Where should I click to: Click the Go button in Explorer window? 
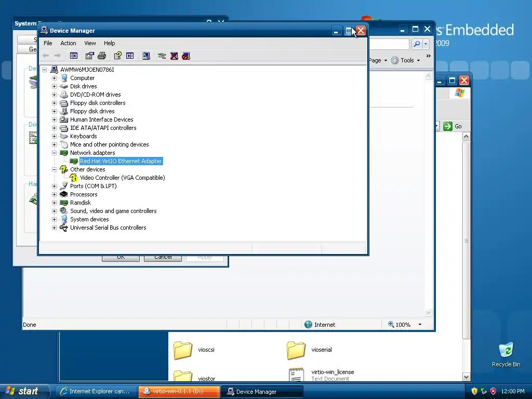pyautogui.click(x=453, y=126)
